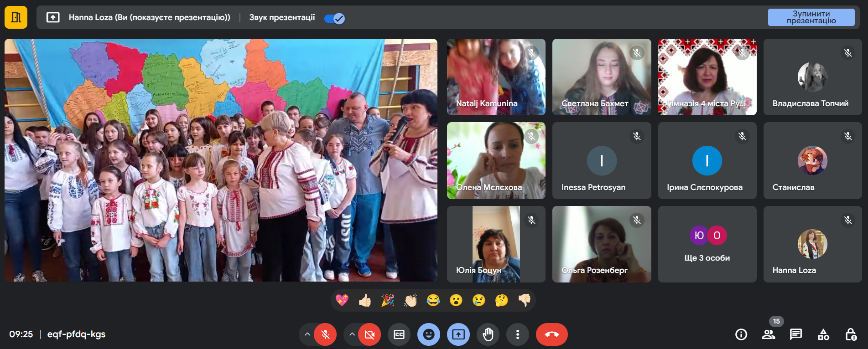Viewport: 868px width, 349px height.
Task: Expand video settings arrow beside camera
Action: pyautogui.click(x=352, y=335)
